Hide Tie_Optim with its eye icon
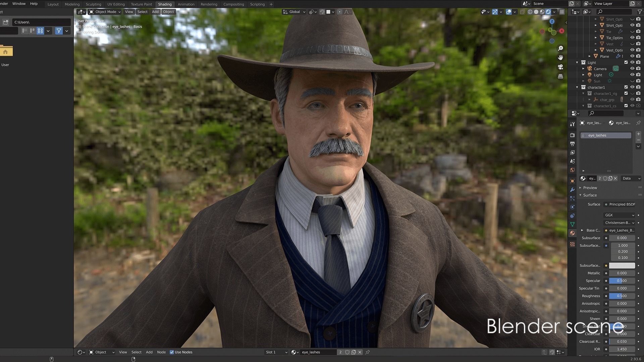The image size is (644, 362). click(x=632, y=38)
